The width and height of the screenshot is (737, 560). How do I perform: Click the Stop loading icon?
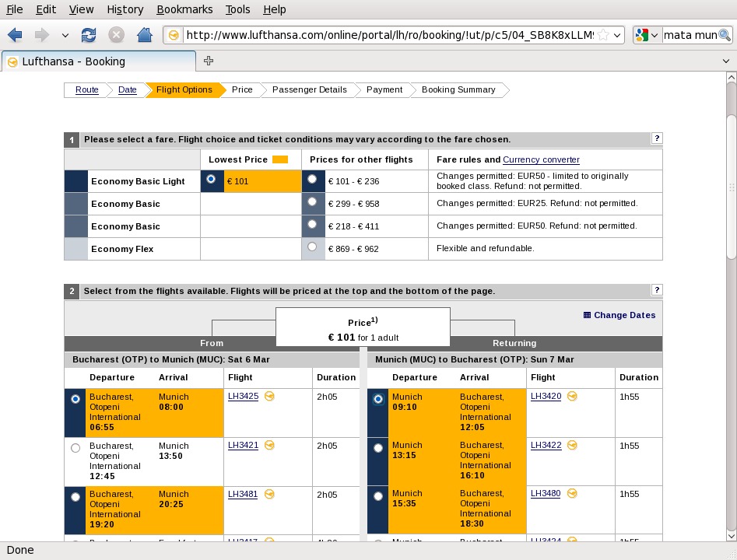pos(116,35)
